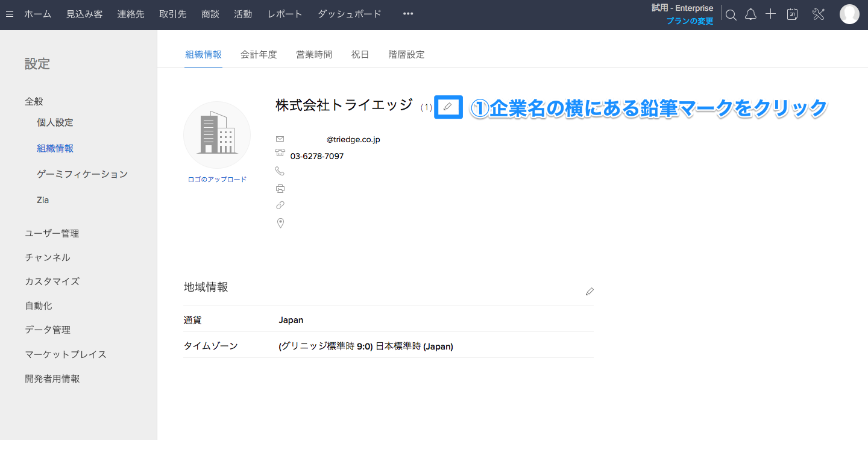Viewport: 868px width, 458px height.
Task: Open 取引先 module
Action: point(173,14)
